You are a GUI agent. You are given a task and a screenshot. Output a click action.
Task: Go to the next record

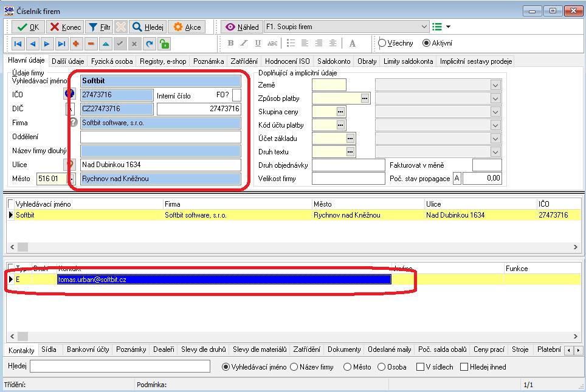47,44
